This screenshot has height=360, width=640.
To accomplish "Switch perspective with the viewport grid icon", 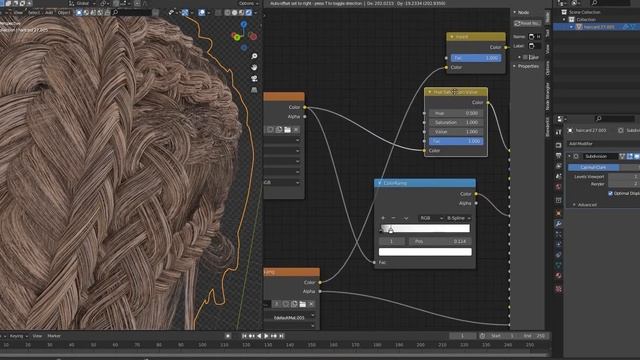I will point(254,90).
